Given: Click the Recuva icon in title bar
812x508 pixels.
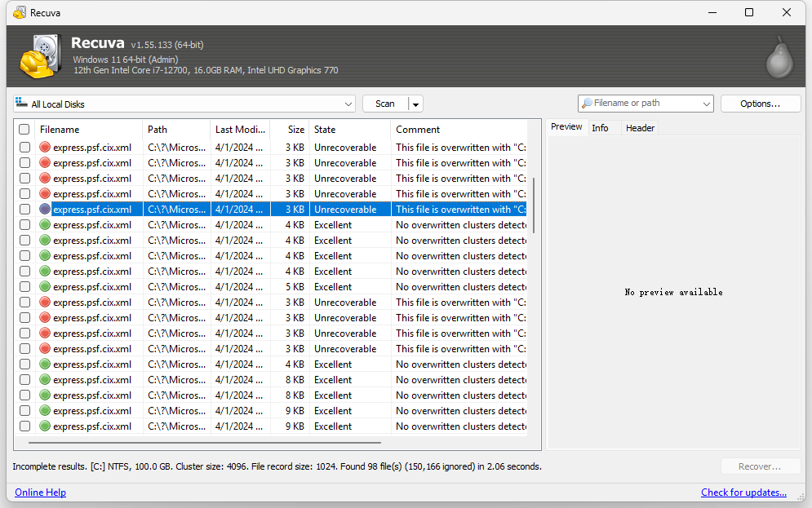Looking at the screenshot, I should coord(20,12).
